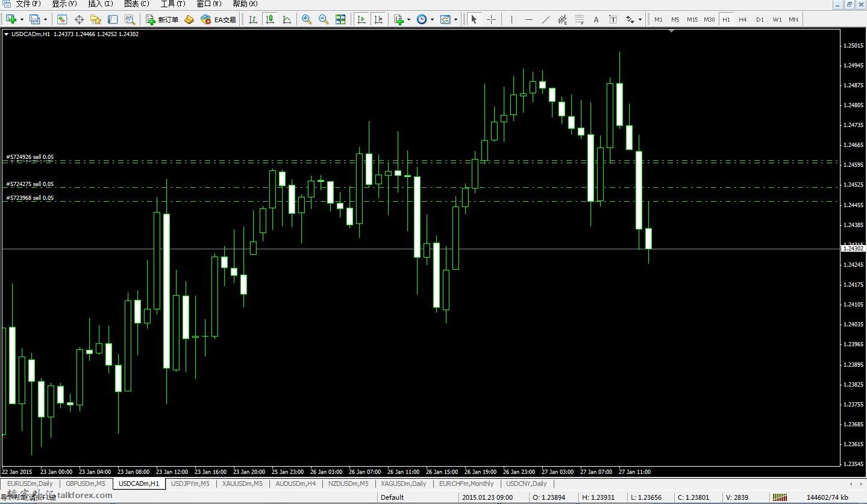Screen dimensions: 867x504
Task: Switch to the EURUSDm,Daily tab
Action: tap(30, 484)
